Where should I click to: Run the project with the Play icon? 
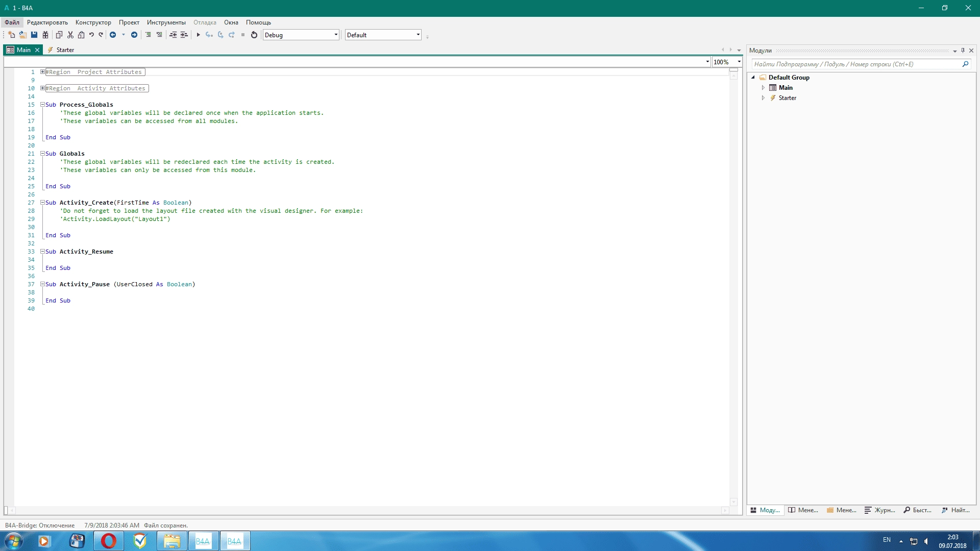tap(199, 35)
